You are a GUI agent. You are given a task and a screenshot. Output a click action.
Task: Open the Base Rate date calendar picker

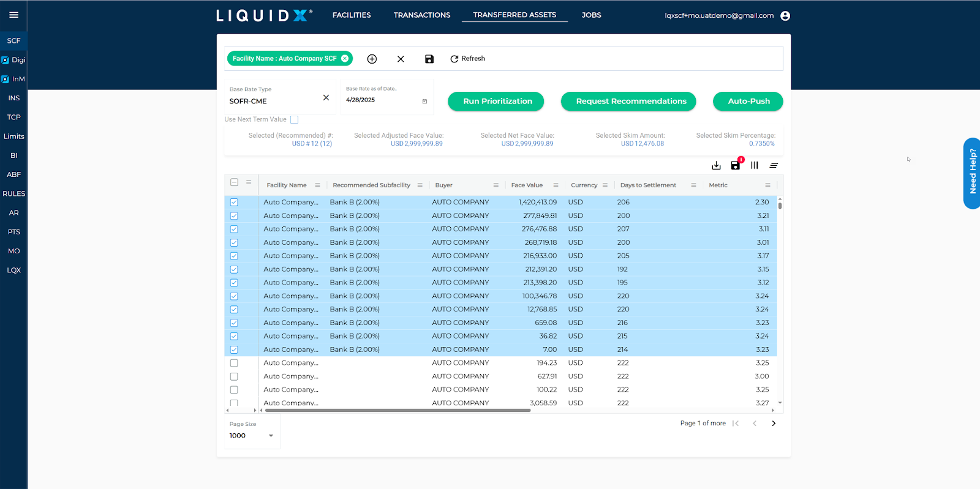[424, 102]
